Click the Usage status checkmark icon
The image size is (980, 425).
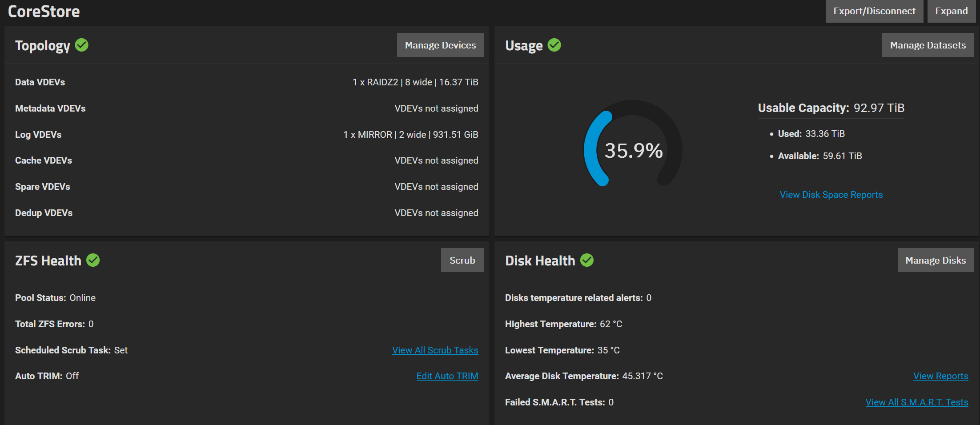click(554, 44)
